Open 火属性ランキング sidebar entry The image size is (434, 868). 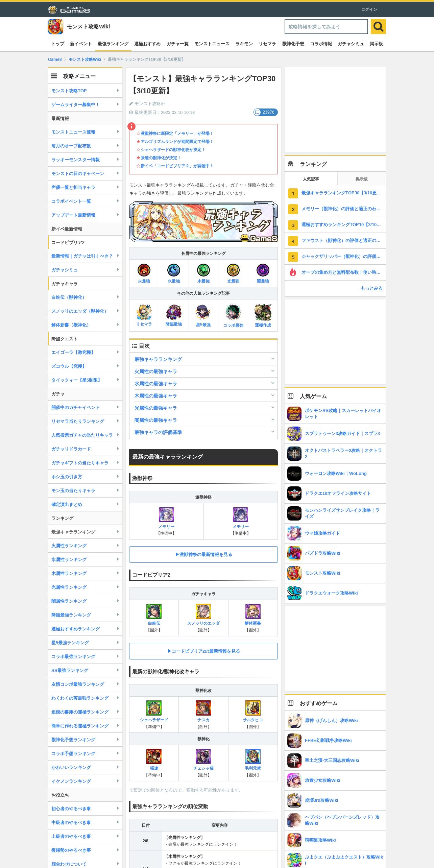coord(85,546)
